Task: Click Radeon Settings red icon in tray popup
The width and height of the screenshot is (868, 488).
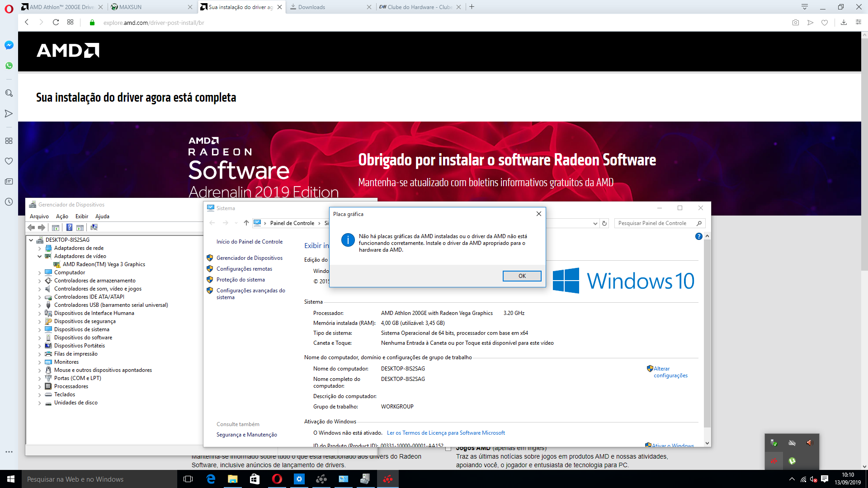Action: click(x=774, y=461)
